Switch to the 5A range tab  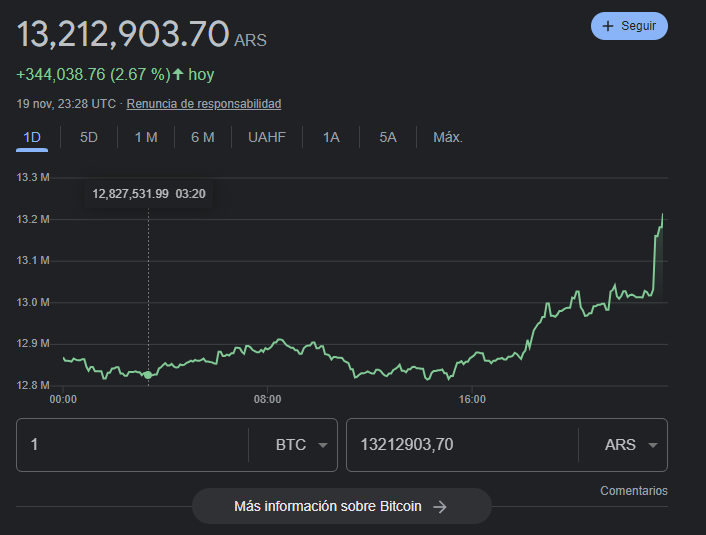click(388, 137)
